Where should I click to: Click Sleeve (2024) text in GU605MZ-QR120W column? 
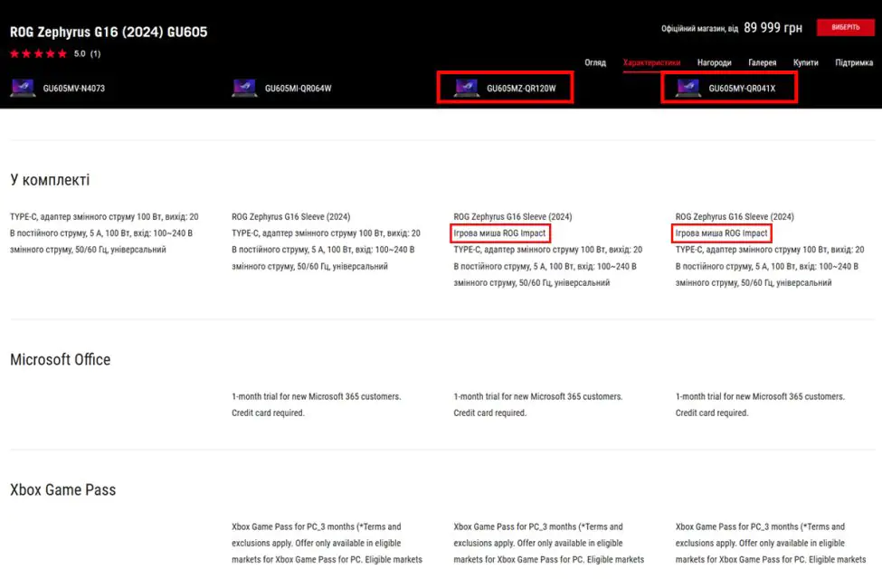tap(513, 216)
